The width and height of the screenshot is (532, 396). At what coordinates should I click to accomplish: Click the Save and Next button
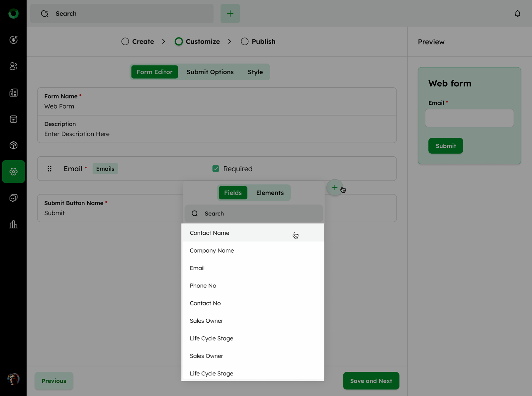click(x=371, y=381)
